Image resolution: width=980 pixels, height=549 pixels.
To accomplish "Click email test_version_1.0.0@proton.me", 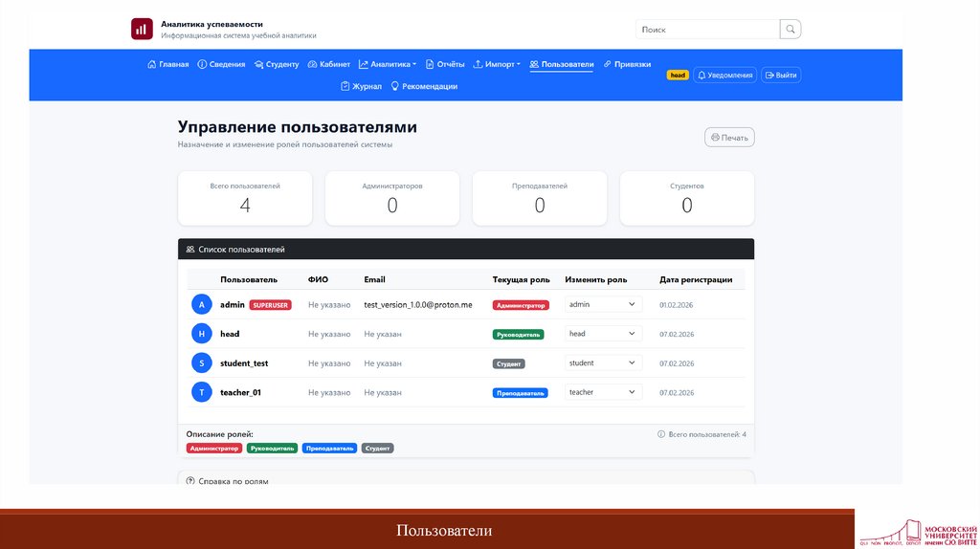I will [x=418, y=305].
